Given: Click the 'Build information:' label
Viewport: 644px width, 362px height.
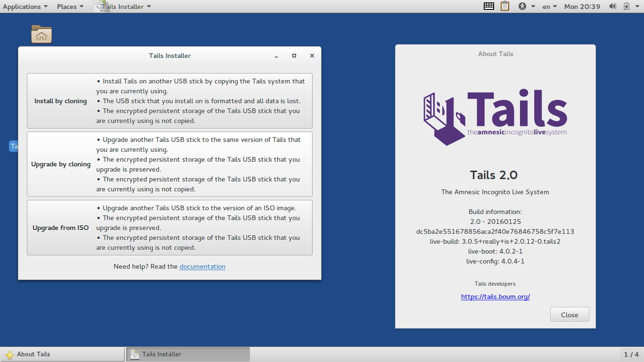Looking at the screenshot, I should (x=495, y=212).
